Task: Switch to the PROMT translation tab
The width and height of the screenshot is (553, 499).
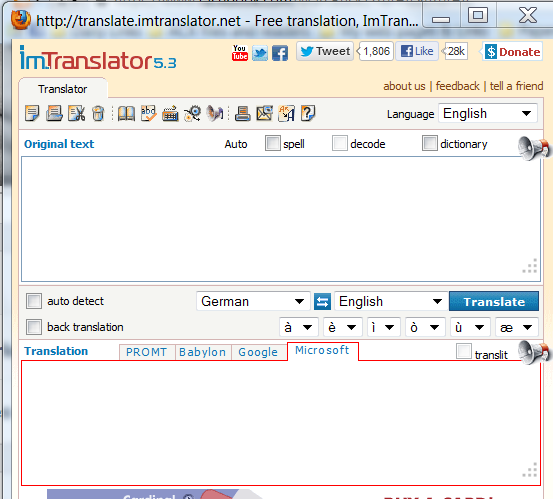Action: [x=147, y=352]
